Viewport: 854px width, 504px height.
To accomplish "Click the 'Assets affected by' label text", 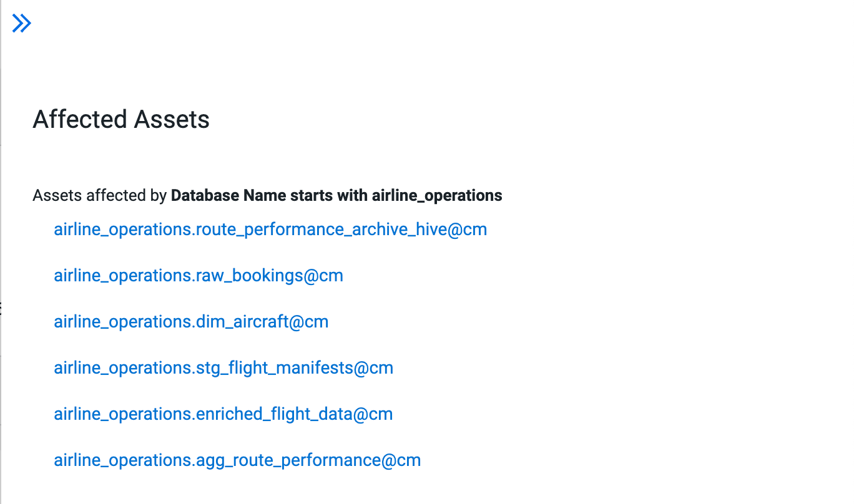I will point(100,196).
